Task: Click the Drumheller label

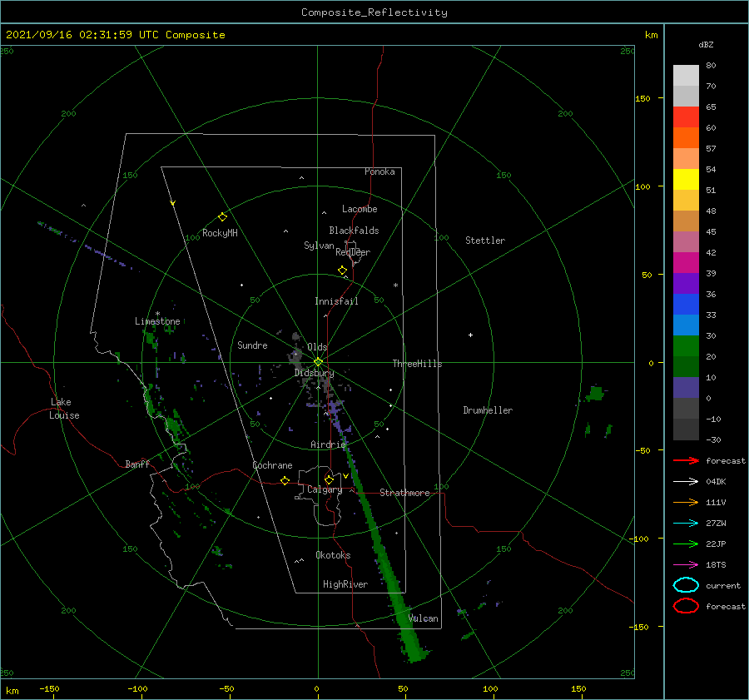Action: click(x=488, y=410)
